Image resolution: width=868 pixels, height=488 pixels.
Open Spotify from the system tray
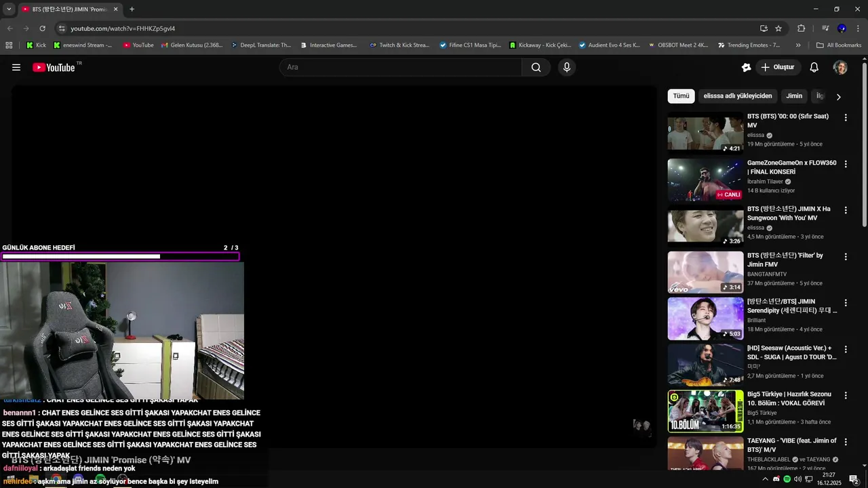click(x=787, y=479)
